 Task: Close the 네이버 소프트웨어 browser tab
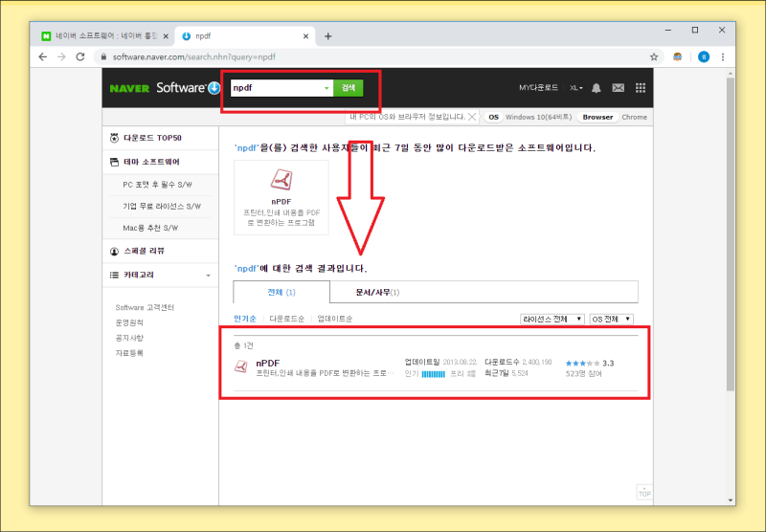(166, 36)
